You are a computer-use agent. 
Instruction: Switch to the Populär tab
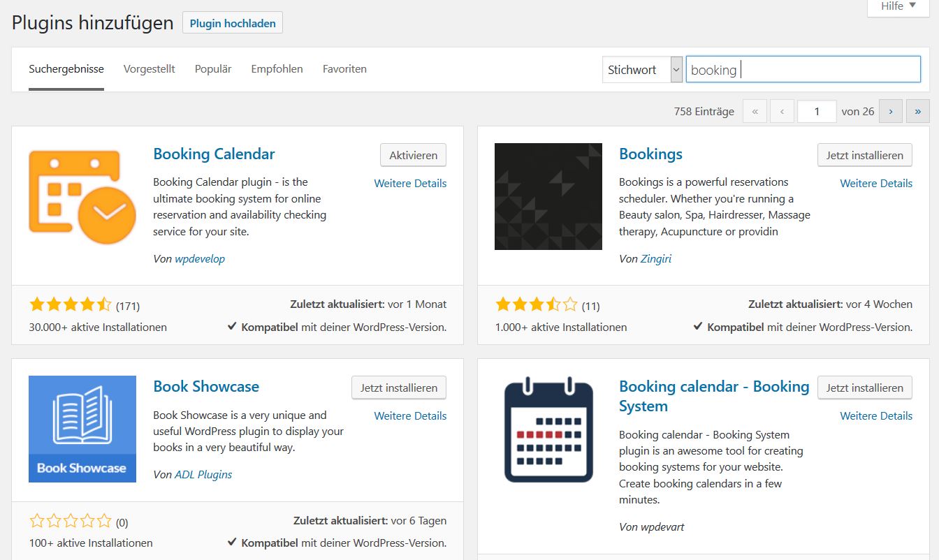[213, 69]
